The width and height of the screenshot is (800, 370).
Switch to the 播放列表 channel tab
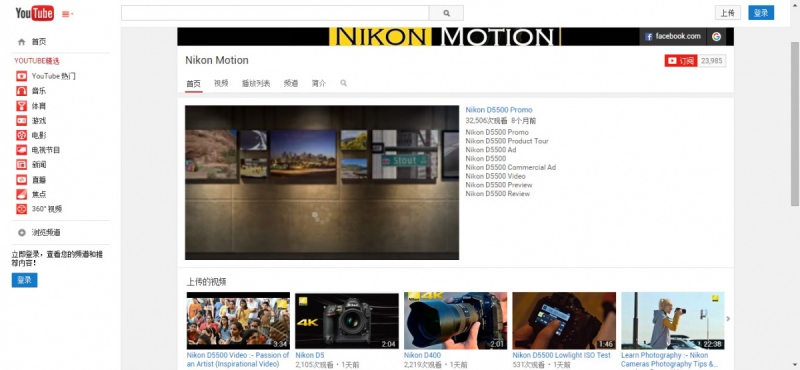pos(256,83)
